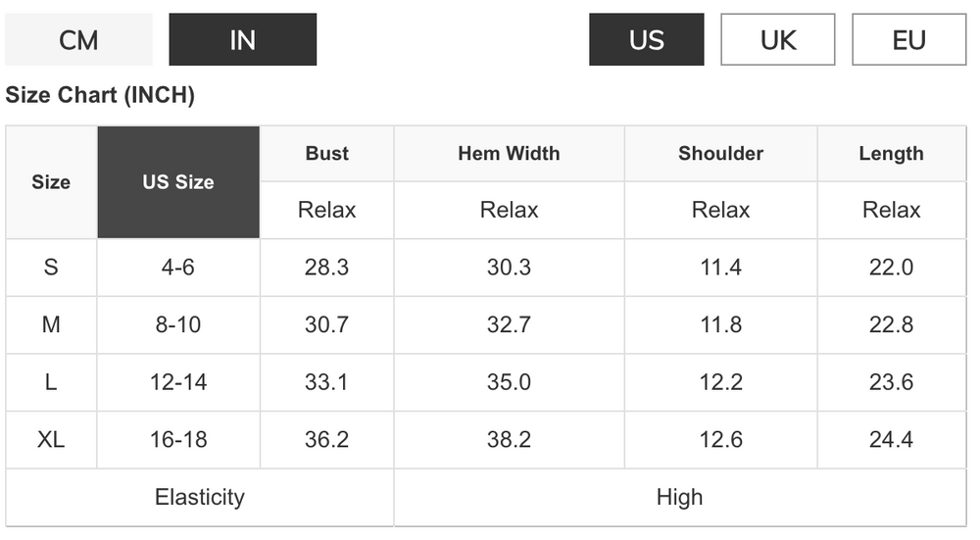Click the US Size column header
The image size is (980, 540).
(178, 182)
